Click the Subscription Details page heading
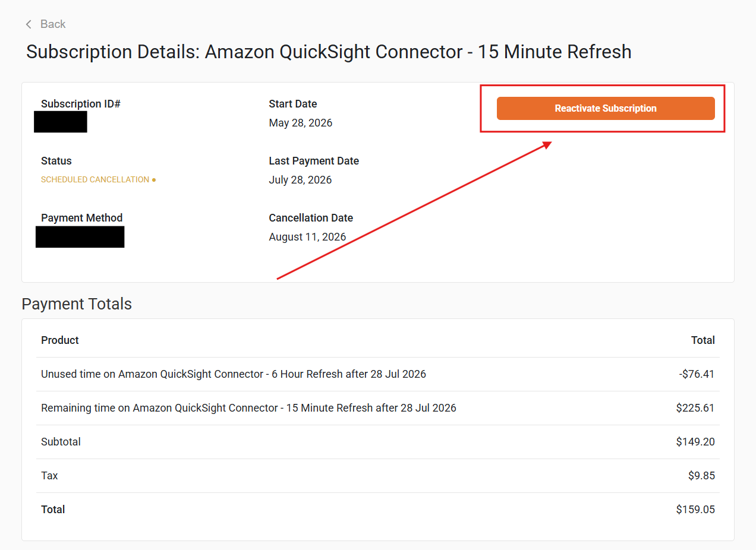 coord(329,52)
